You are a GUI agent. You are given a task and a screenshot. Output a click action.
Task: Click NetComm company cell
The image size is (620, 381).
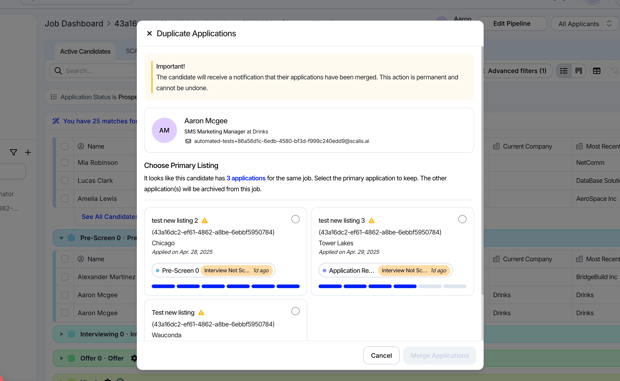click(590, 162)
